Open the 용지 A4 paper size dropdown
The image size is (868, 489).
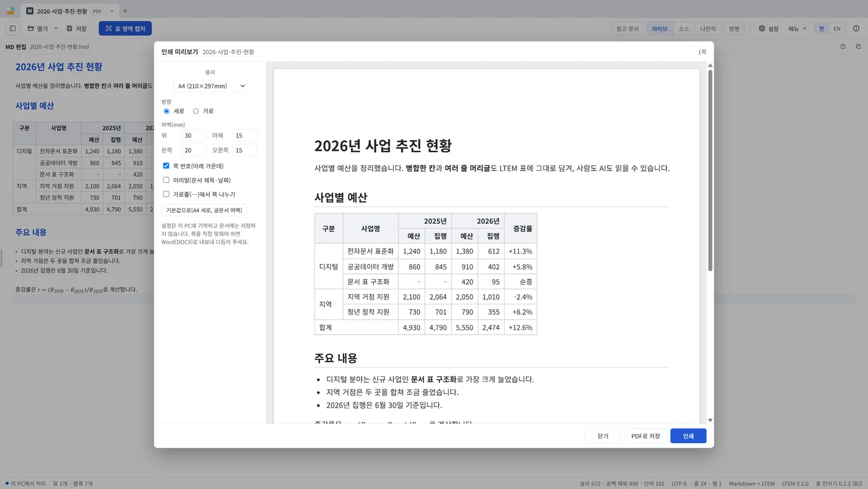(210, 86)
